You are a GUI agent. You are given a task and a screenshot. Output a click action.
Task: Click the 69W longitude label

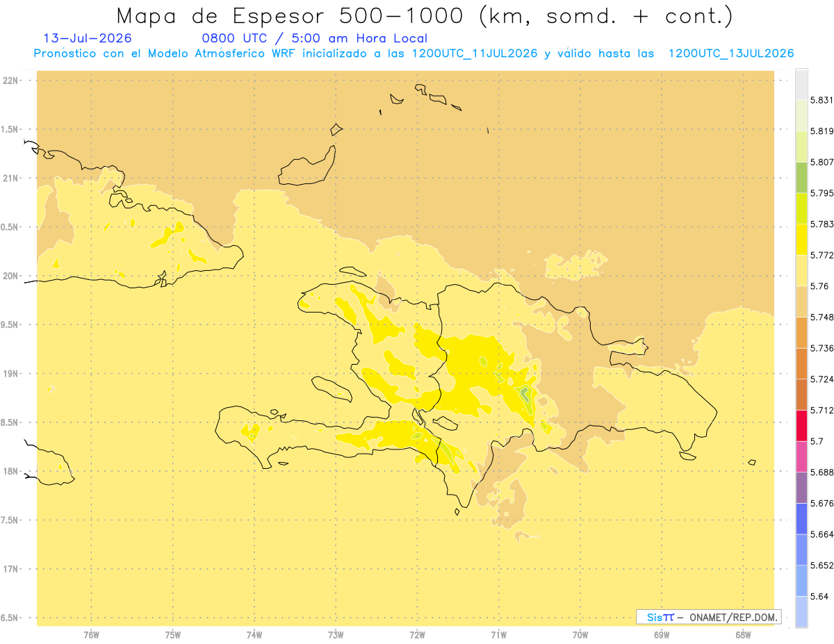pyautogui.click(x=662, y=635)
